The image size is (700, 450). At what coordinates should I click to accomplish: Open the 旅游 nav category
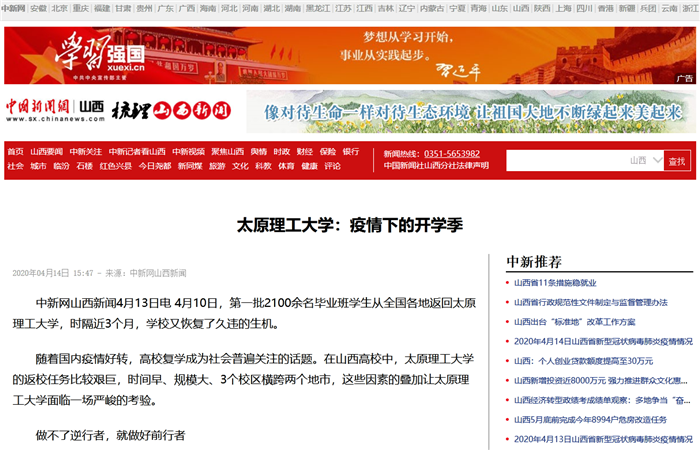tap(217, 166)
